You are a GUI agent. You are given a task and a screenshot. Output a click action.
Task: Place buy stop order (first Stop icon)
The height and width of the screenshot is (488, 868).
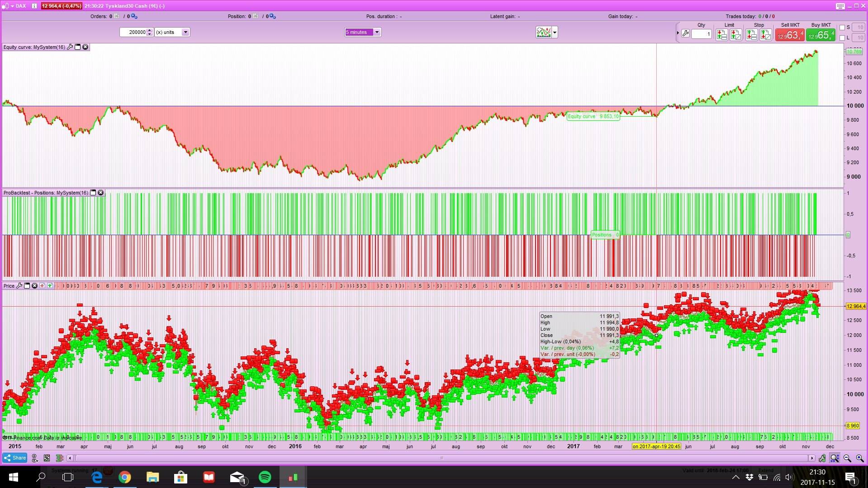[x=752, y=34]
